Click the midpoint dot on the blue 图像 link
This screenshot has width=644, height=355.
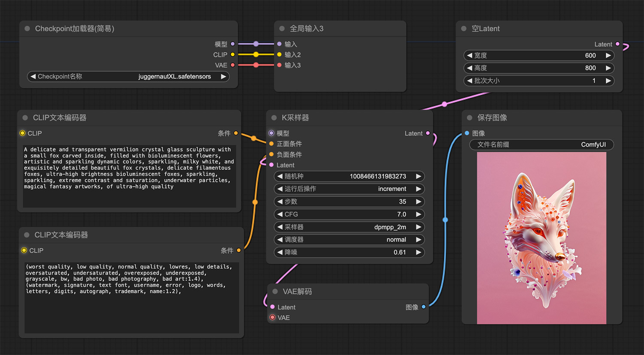[x=445, y=220]
